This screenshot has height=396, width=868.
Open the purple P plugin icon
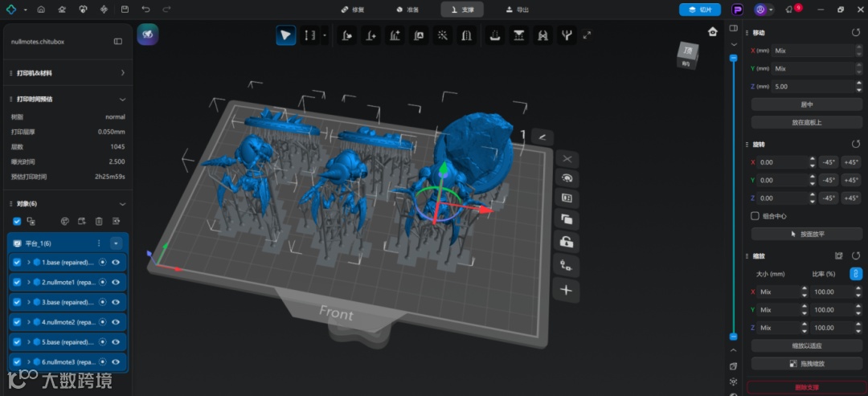737,10
